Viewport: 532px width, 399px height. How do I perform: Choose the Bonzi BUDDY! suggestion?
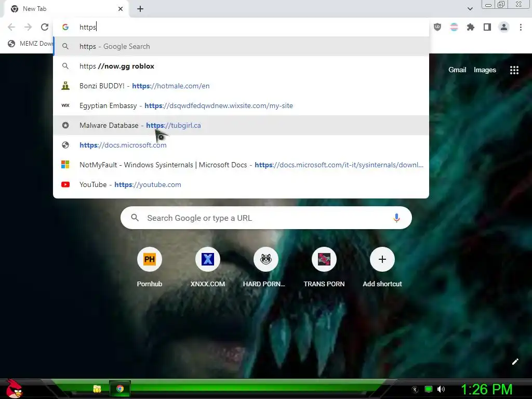click(x=241, y=86)
